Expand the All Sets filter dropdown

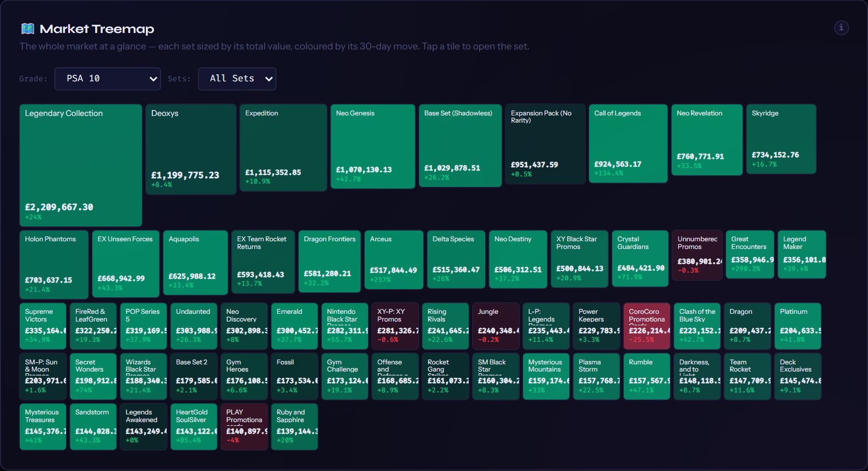pyautogui.click(x=237, y=79)
